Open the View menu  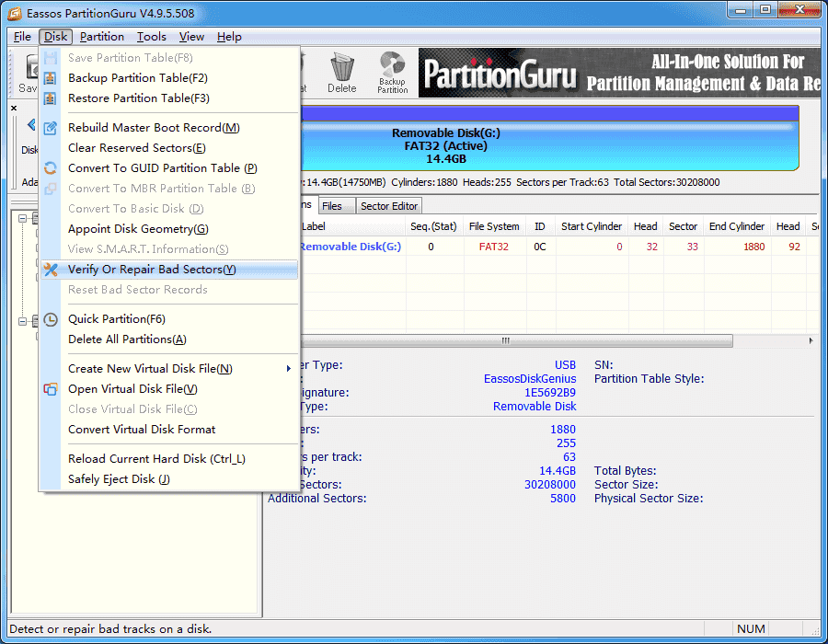coord(191,37)
